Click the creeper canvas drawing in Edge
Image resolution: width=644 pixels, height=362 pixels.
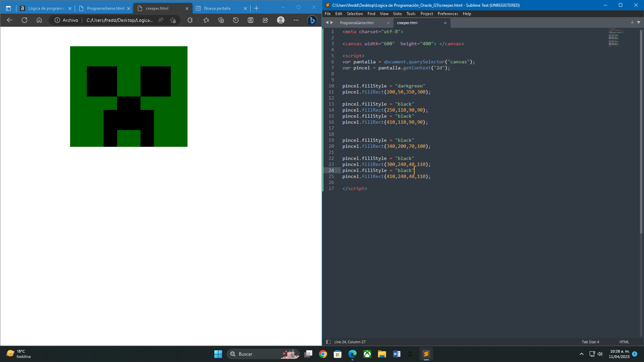point(129,97)
